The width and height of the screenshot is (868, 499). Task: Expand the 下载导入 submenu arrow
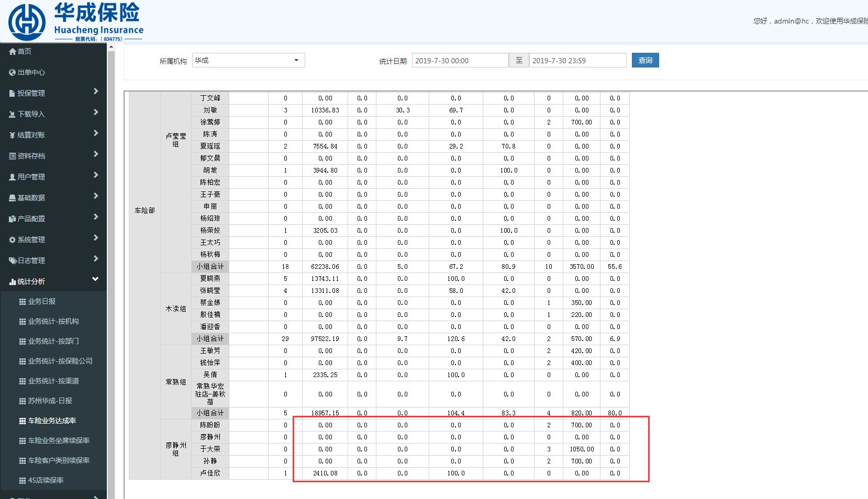(x=96, y=112)
